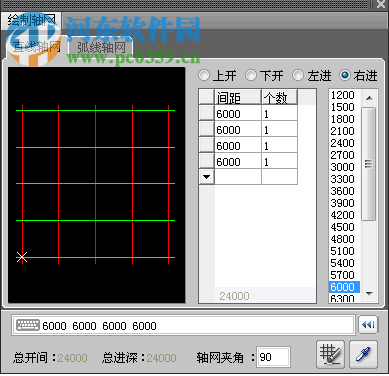The width and height of the screenshot is (389, 376).
Task: Select 1800 in the spacing list
Action: (x=343, y=119)
